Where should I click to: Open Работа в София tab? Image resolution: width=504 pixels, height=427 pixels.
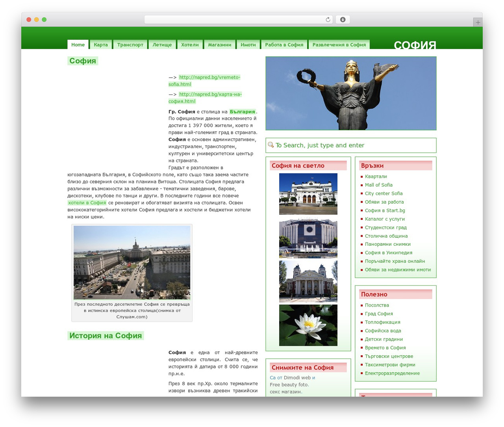[284, 45]
